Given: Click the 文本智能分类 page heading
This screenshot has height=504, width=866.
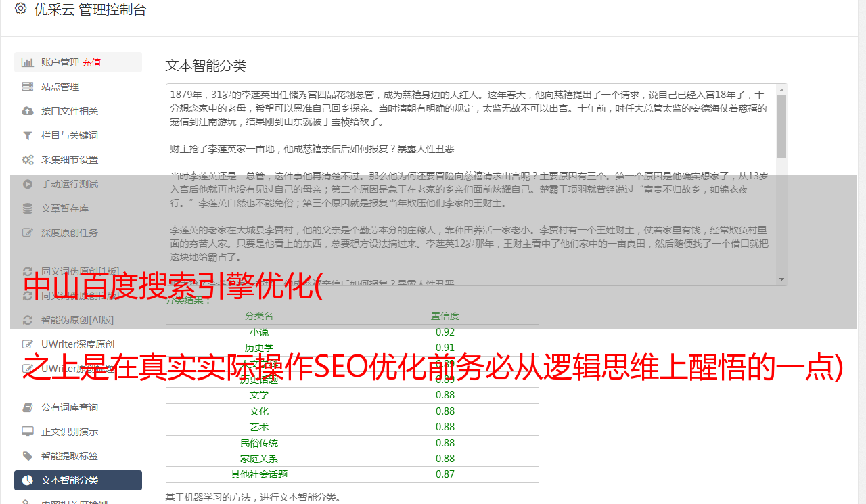Looking at the screenshot, I should point(206,66).
